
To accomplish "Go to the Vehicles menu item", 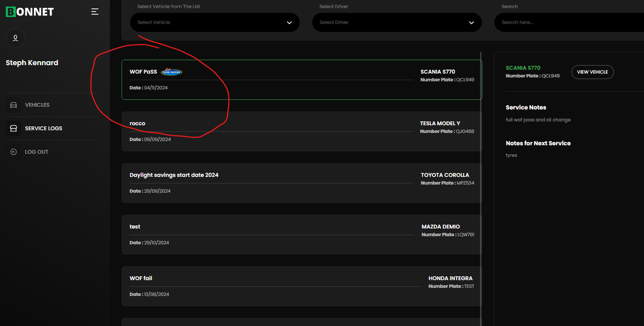I will tap(37, 105).
